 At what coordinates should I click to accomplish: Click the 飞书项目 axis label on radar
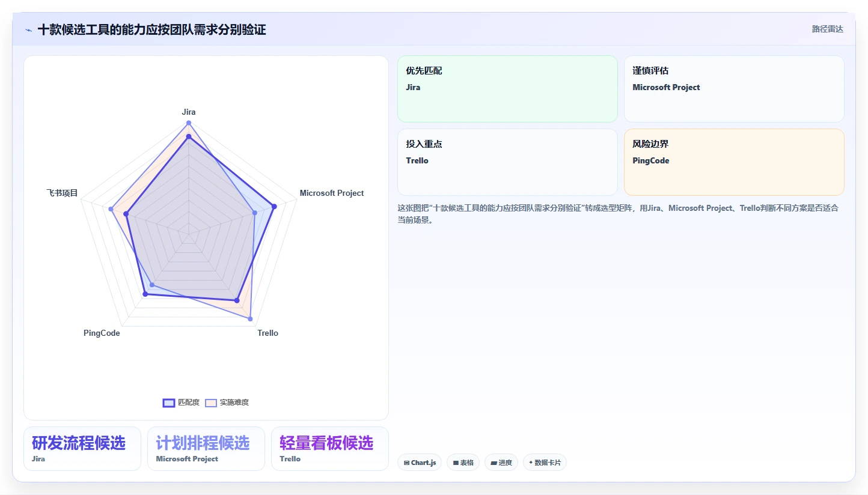[62, 193]
